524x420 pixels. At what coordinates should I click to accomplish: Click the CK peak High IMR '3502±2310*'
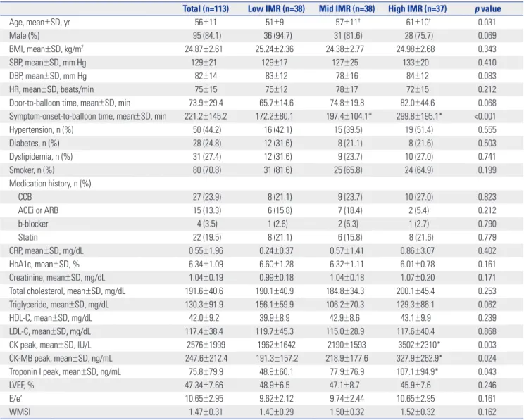419,345
